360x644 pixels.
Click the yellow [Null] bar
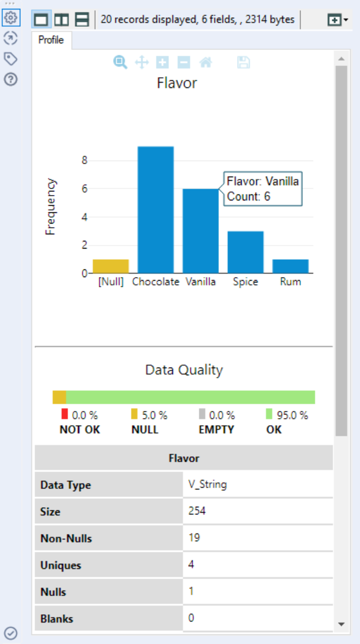111,266
